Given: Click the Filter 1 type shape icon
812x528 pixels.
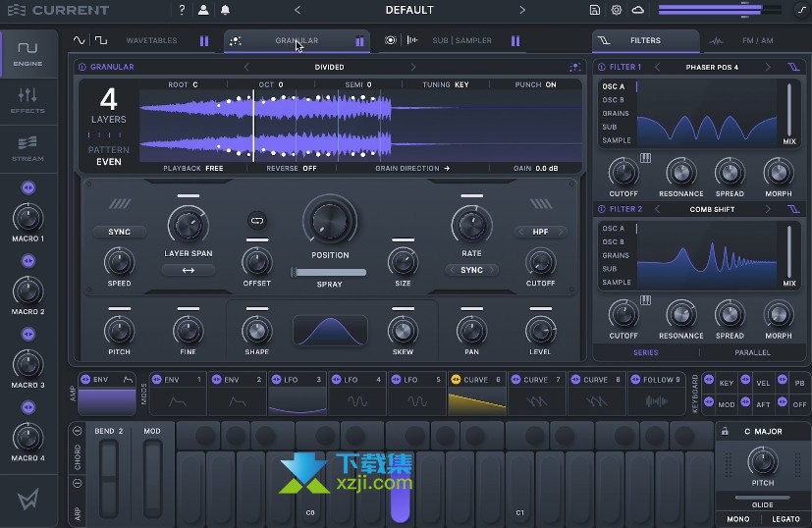Looking at the screenshot, I should pyautogui.click(x=793, y=67).
